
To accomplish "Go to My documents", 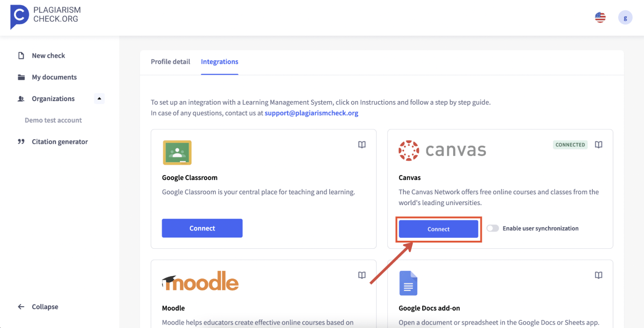I will (x=54, y=77).
